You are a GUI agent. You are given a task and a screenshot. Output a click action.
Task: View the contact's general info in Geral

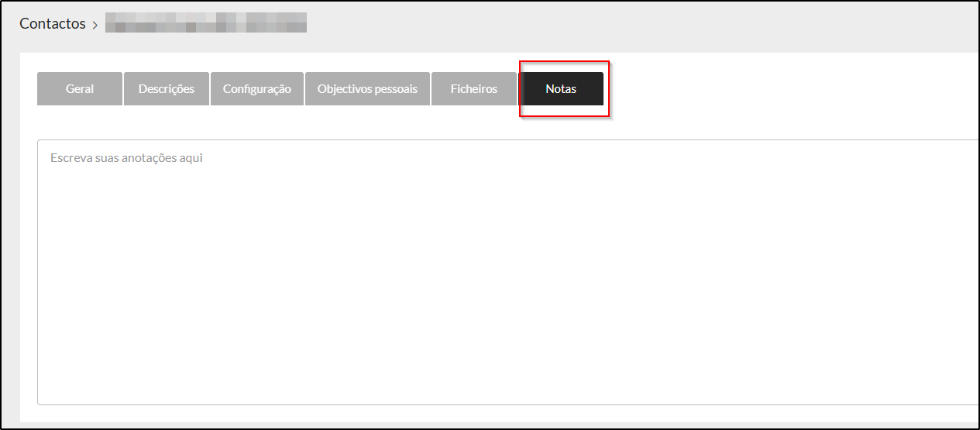pos(80,89)
